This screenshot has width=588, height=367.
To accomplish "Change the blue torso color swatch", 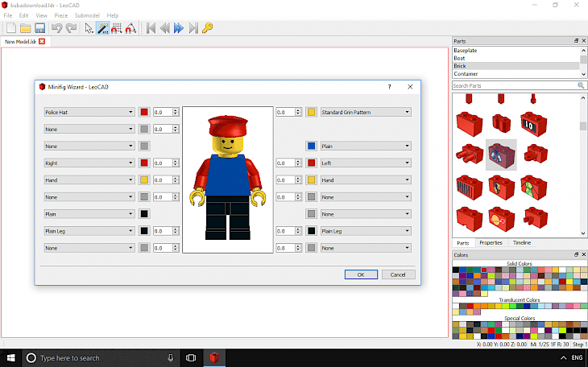I will click(x=311, y=146).
